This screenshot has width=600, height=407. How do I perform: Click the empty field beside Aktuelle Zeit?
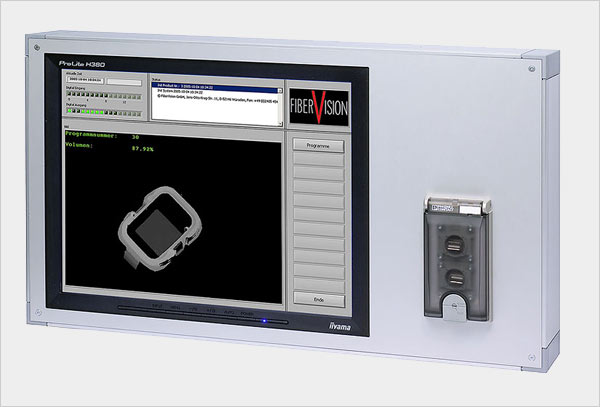(x=125, y=83)
